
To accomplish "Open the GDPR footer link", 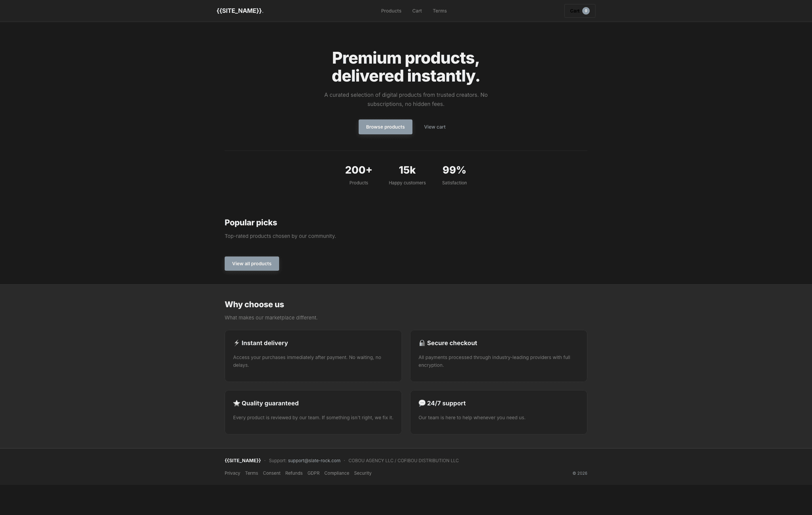I will tap(313, 473).
